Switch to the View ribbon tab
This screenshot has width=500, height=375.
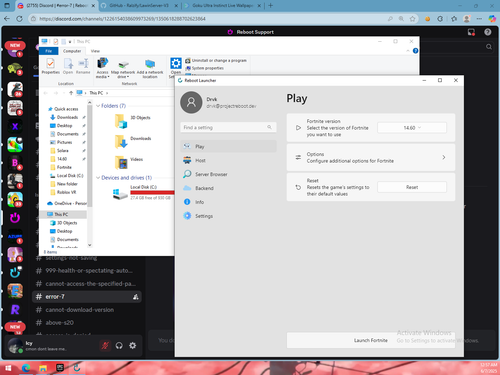click(95, 51)
